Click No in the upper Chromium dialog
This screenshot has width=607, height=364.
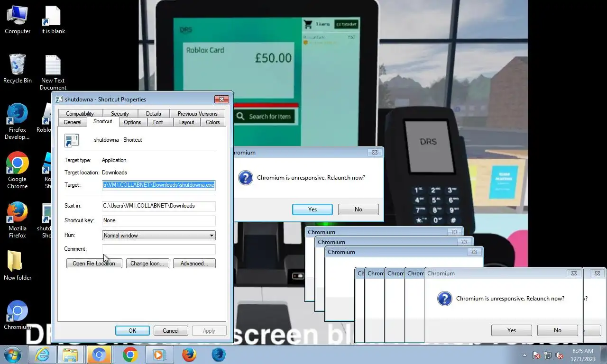pos(358,209)
